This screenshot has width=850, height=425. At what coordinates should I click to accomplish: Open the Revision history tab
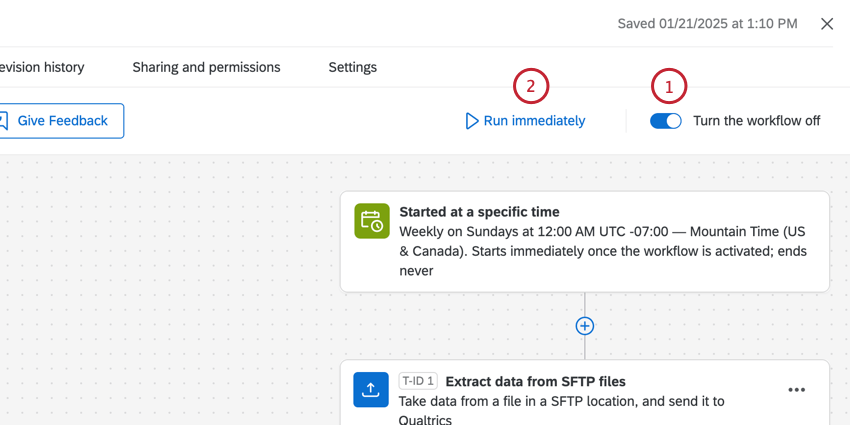click(42, 67)
